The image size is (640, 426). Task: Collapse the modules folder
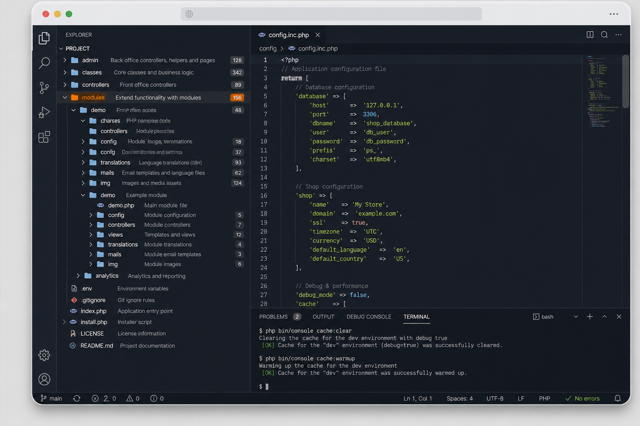pyautogui.click(x=65, y=98)
